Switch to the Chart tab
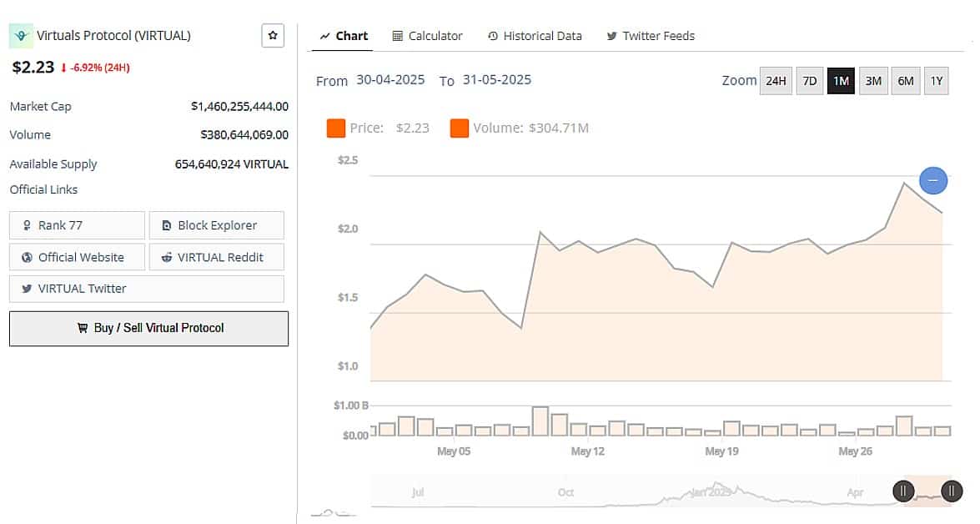Screen dimensions: 980x524 344,36
